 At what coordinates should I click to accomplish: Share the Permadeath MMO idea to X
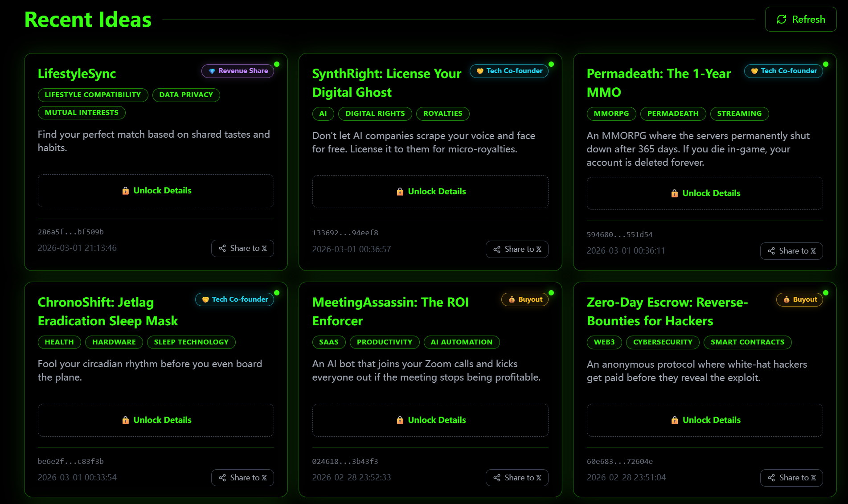pyautogui.click(x=791, y=251)
